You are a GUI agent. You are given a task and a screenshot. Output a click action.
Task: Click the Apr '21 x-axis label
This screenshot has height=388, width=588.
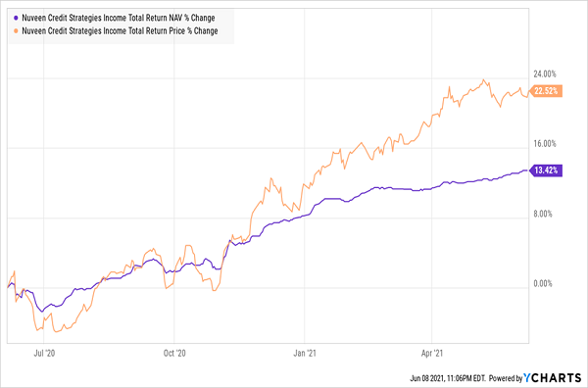pos(432,353)
